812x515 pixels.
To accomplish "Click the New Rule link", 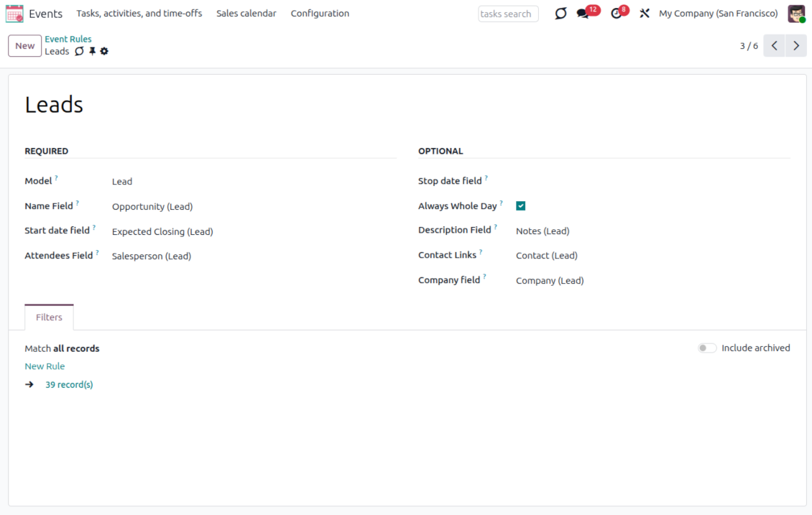I will click(x=45, y=366).
